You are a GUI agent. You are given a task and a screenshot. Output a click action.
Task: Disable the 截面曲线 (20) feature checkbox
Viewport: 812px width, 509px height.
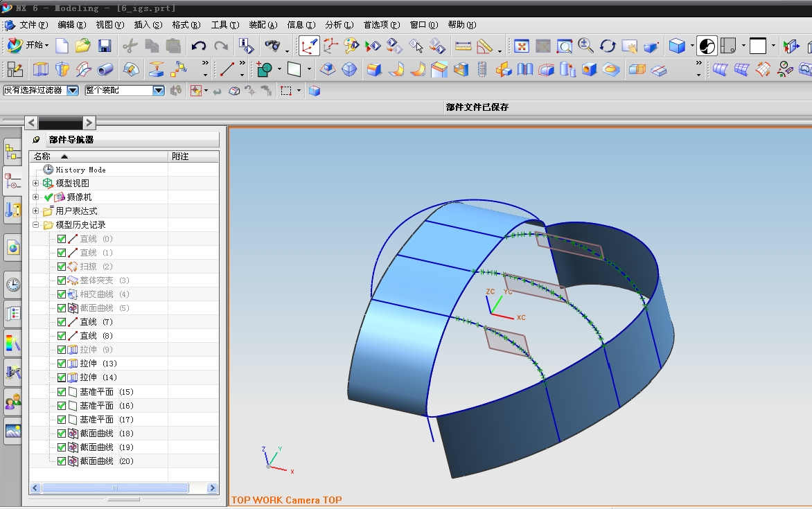click(x=62, y=461)
